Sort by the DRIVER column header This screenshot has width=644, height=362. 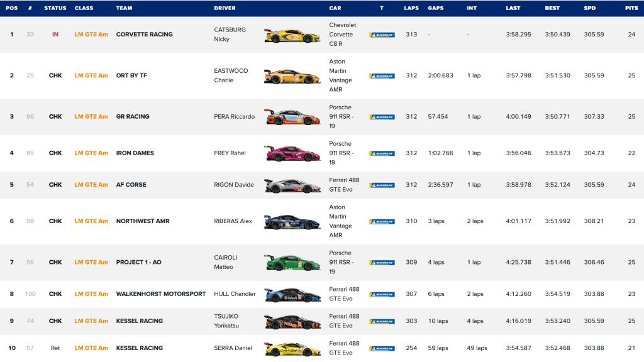click(x=225, y=8)
